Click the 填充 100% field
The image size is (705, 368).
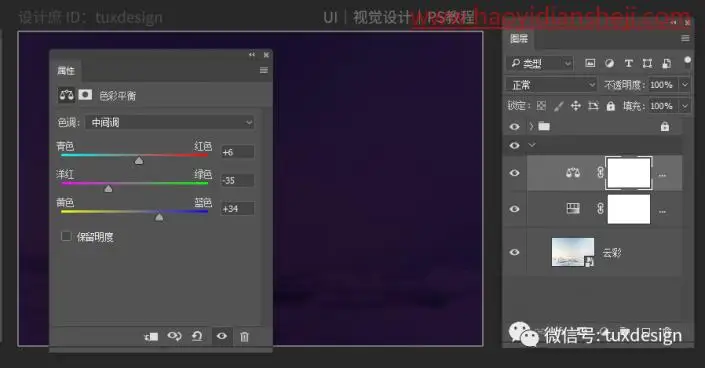(664, 106)
